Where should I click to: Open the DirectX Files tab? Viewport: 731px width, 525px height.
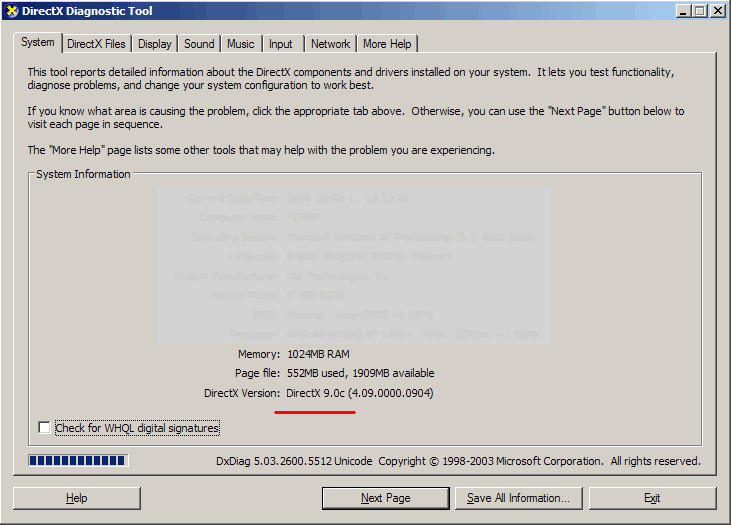coord(97,44)
